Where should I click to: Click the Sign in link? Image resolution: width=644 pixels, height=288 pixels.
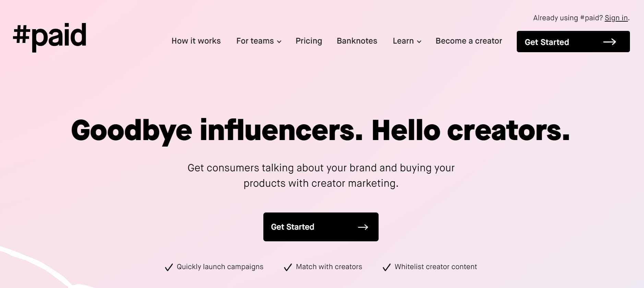616,18
